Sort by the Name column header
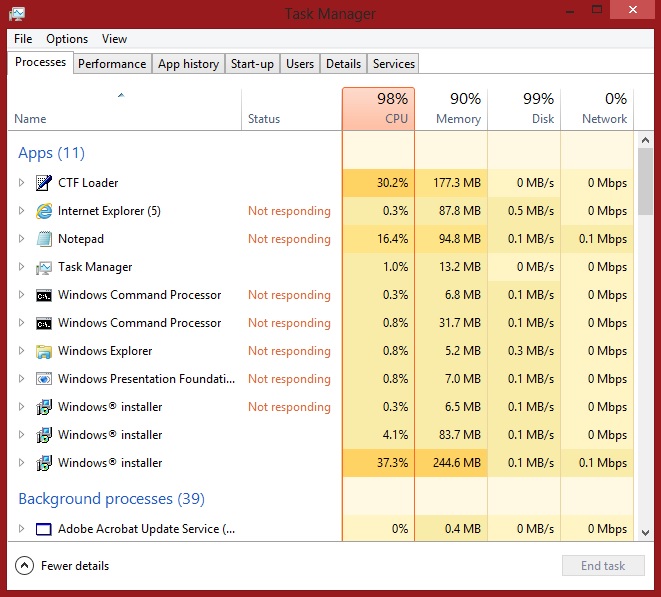Screen dimensions: 661x597 pos(124,109)
